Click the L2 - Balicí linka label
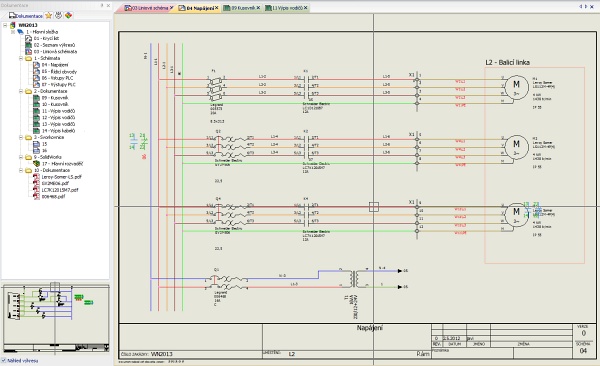 [507, 62]
